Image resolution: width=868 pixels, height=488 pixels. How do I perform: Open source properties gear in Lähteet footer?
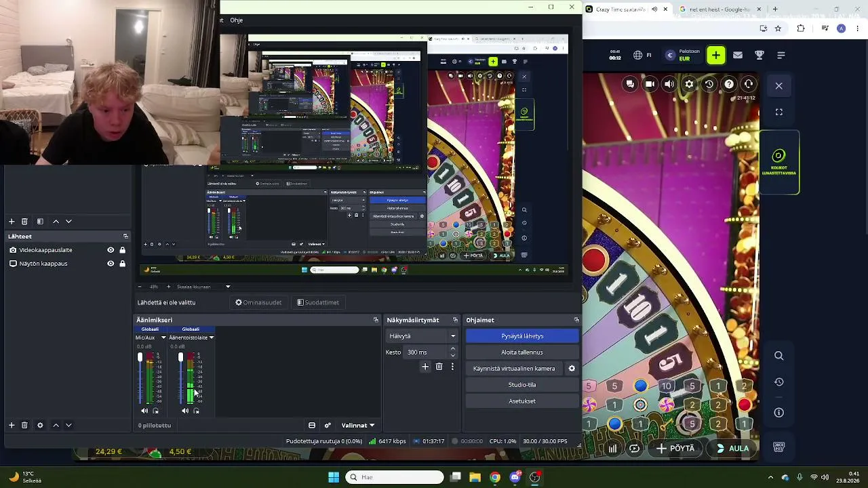[x=40, y=426]
